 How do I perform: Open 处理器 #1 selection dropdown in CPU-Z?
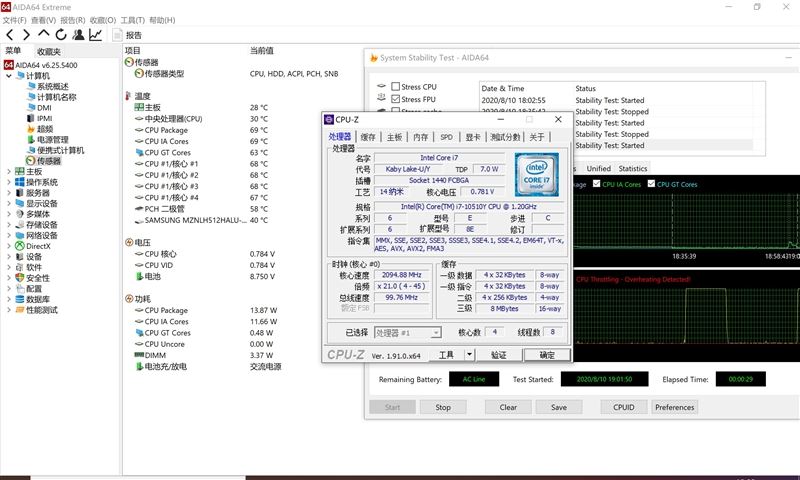(407, 333)
